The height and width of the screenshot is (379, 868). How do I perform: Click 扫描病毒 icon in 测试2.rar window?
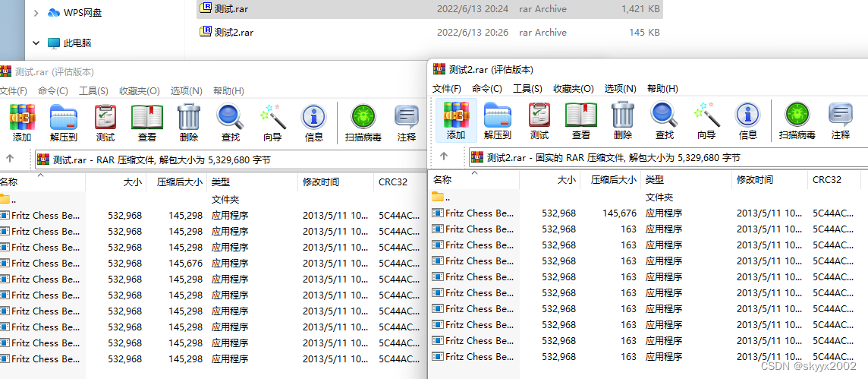click(x=797, y=121)
